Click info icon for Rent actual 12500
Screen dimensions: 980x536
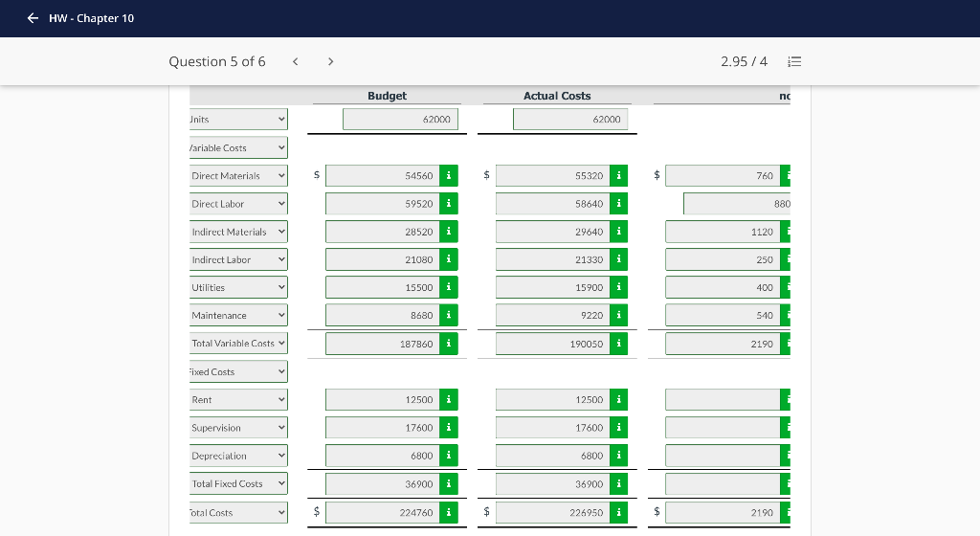pyautogui.click(x=619, y=400)
